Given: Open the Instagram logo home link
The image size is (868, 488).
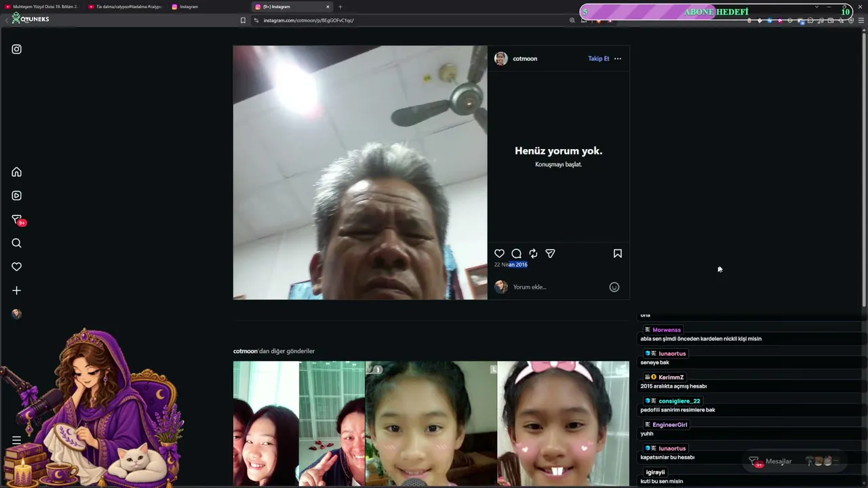Looking at the screenshot, I should [16, 49].
